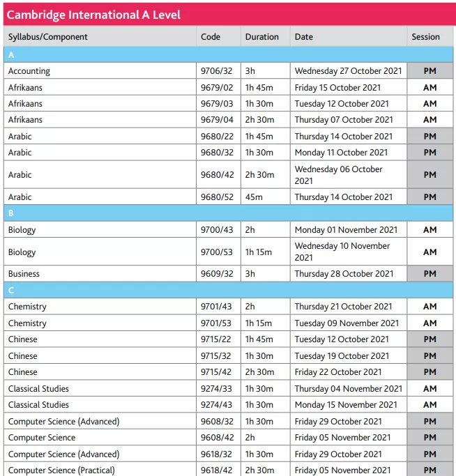Click the Session column header
The height and width of the screenshot is (476, 456).
425,37
